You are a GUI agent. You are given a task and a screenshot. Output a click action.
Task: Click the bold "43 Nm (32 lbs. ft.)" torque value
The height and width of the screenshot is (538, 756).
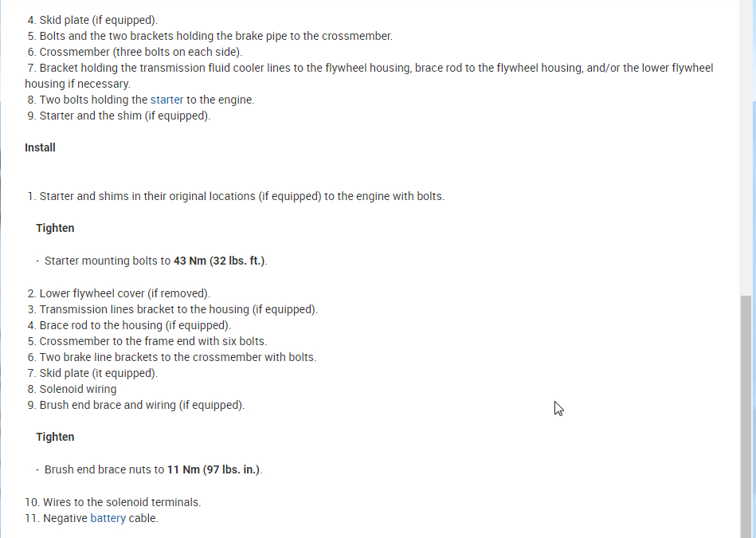point(219,261)
